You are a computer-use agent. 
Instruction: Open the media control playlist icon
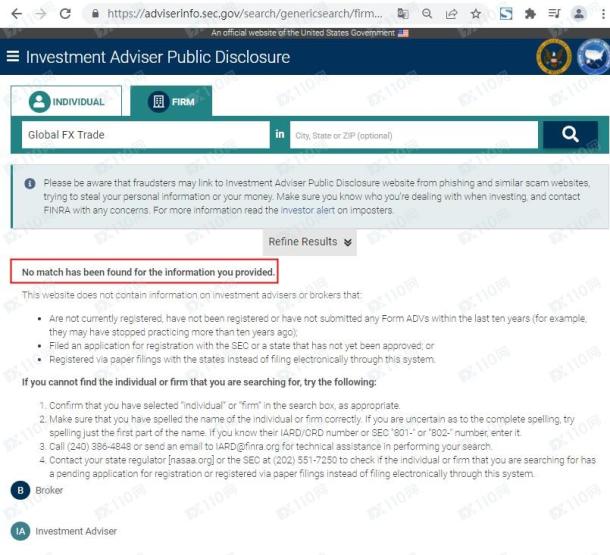tap(554, 14)
